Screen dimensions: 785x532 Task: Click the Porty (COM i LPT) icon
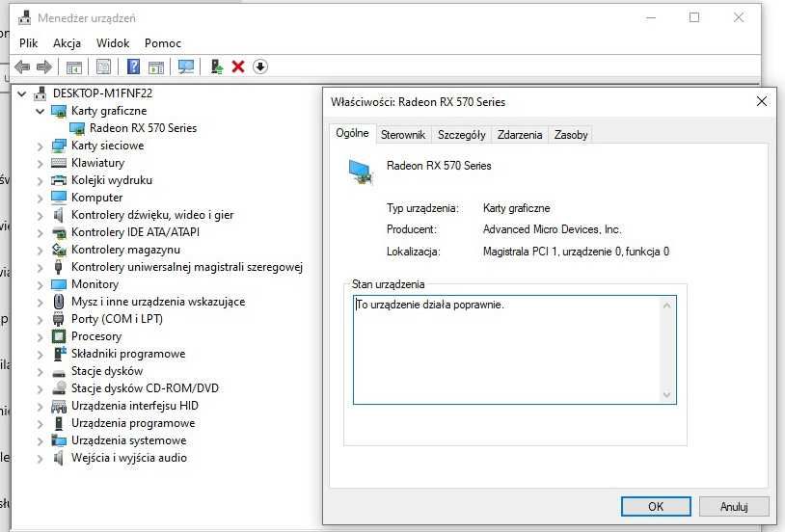click(59, 319)
